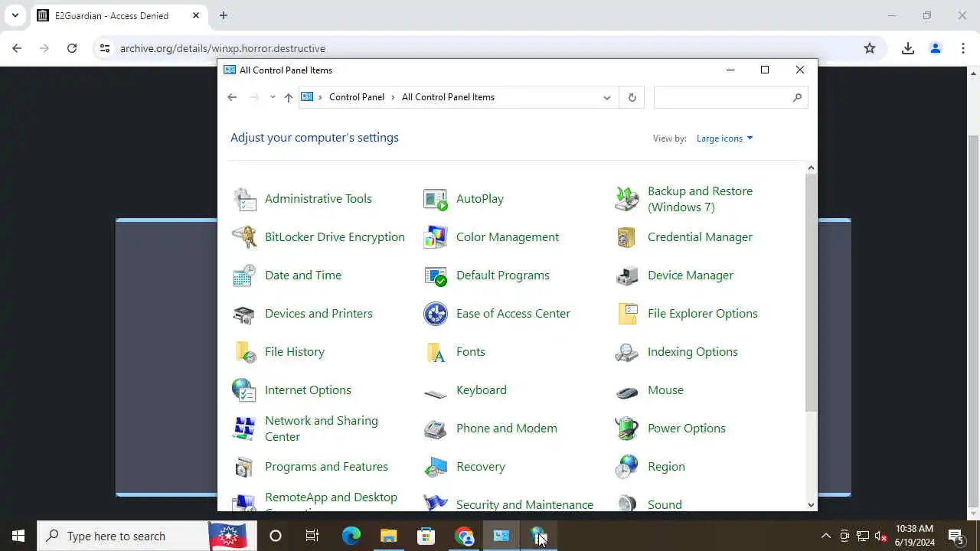
Task: Open the Ease of Access Center icon
Action: (436, 314)
